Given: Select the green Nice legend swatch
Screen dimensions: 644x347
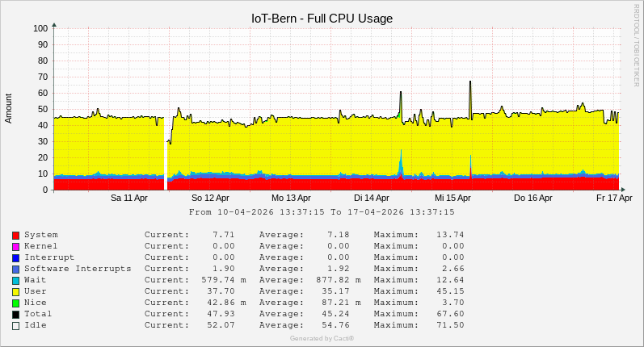Looking at the screenshot, I should 15,303.
